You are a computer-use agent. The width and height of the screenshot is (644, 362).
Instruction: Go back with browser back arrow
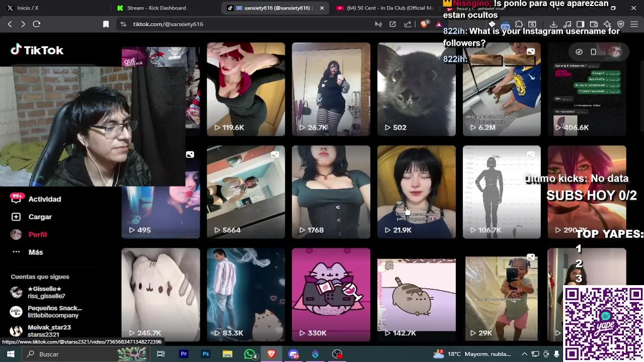coord(10,24)
